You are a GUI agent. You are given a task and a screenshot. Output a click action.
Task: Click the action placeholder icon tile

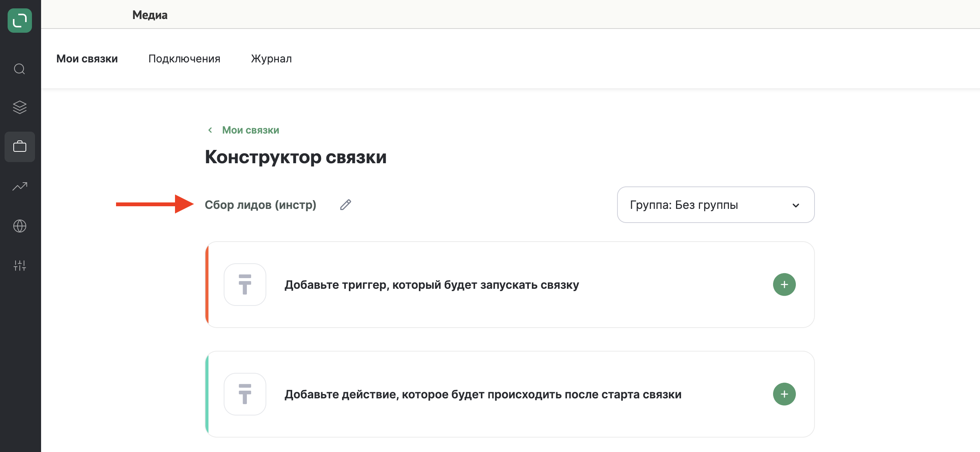245,394
